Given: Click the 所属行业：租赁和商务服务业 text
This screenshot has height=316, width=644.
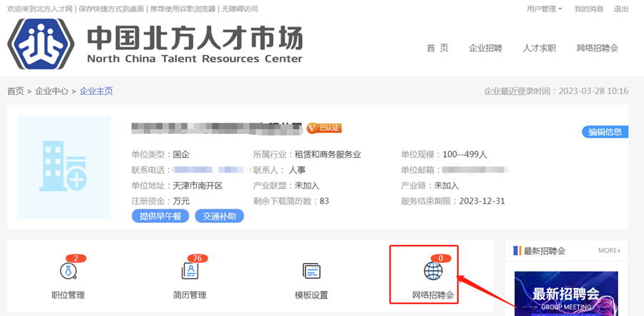Looking at the screenshot, I should (x=307, y=155).
